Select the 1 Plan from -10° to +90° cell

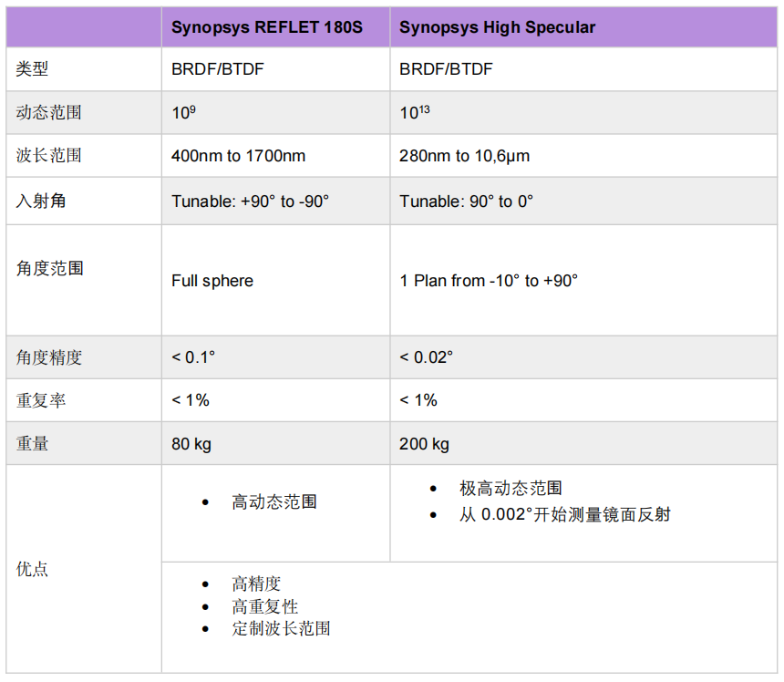pos(489,281)
